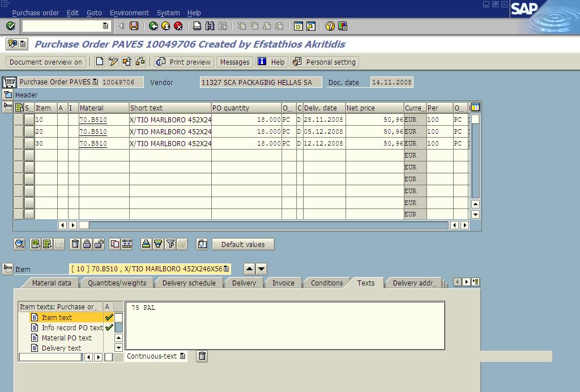
Task: Go back using the green arrow icon
Action: 153,26
